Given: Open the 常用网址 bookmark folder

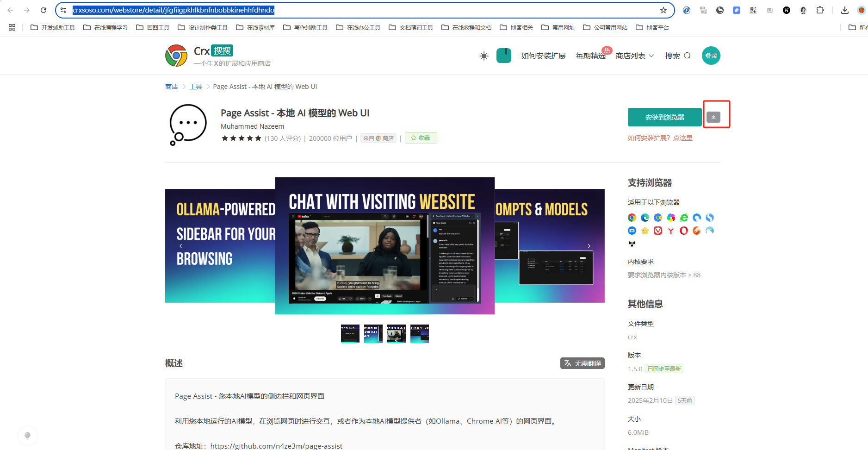Looking at the screenshot, I should tap(558, 27).
